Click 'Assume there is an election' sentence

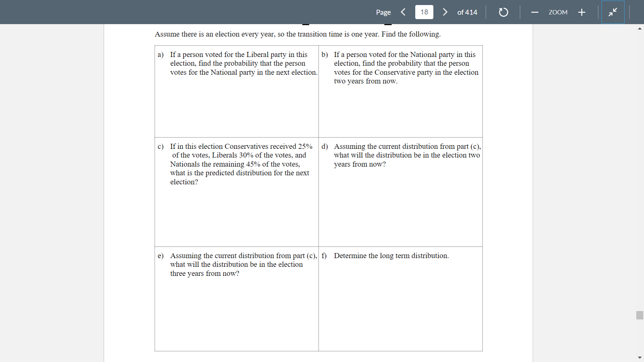[x=298, y=34]
